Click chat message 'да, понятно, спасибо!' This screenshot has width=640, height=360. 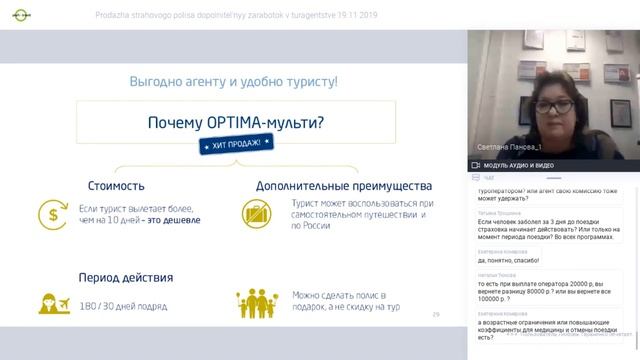click(x=509, y=260)
